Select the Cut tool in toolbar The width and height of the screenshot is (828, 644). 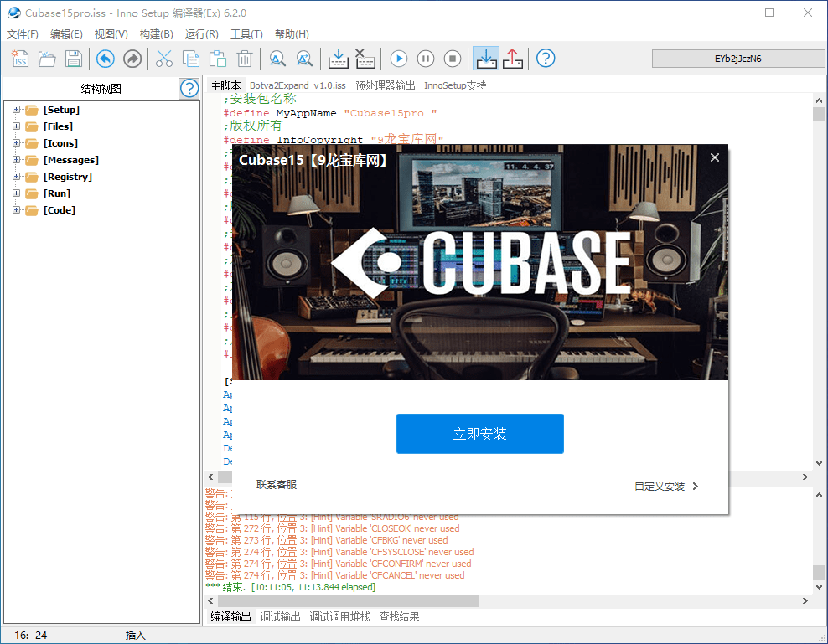[163, 59]
